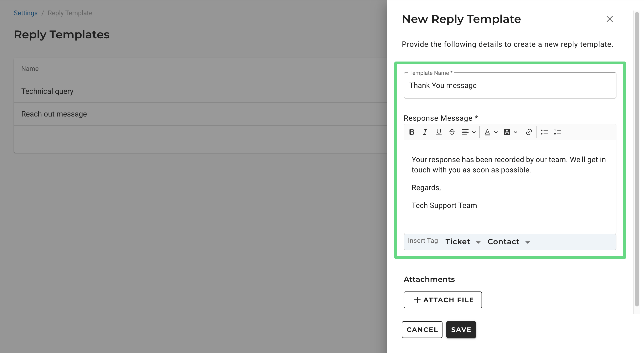Open the text background color picker

[x=510, y=132]
